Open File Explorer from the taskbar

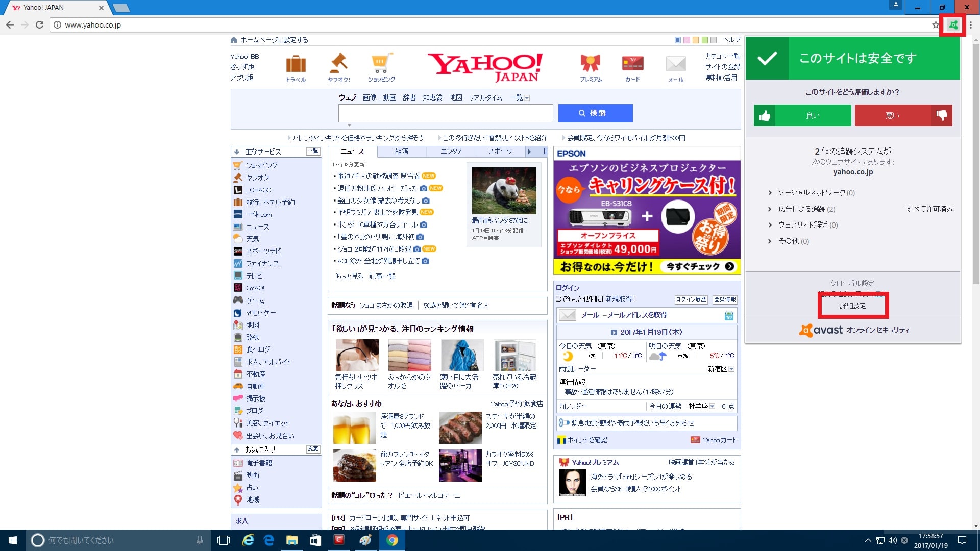point(292,540)
